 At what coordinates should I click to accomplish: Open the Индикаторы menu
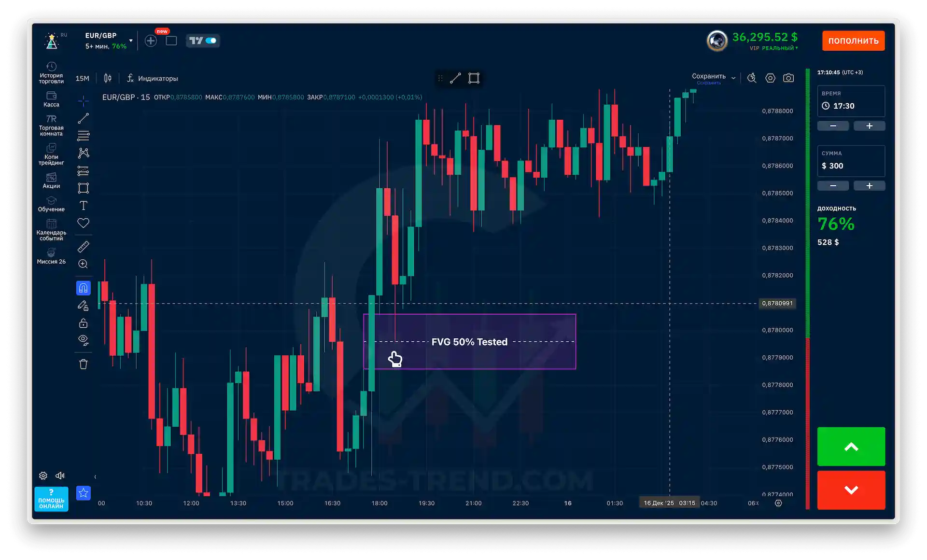[152, 78]
